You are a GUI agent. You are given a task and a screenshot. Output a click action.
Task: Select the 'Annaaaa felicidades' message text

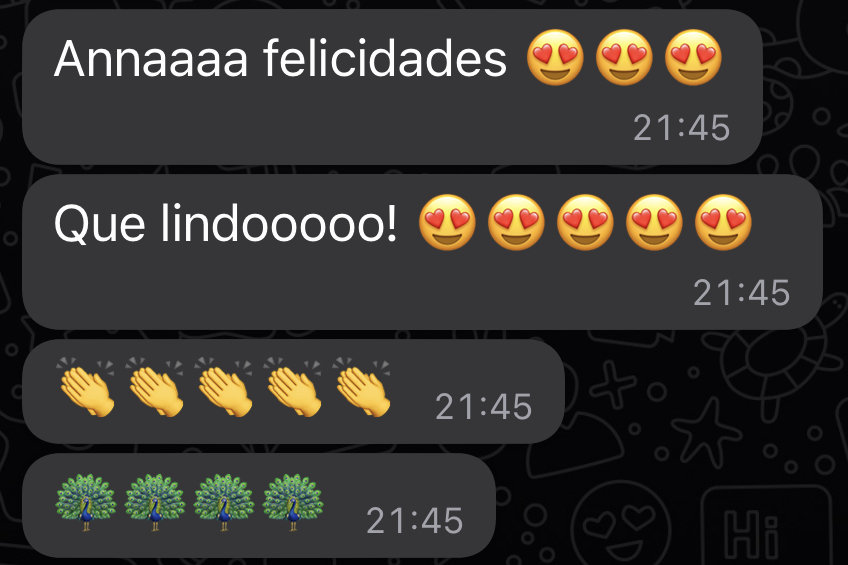point(280,58)
